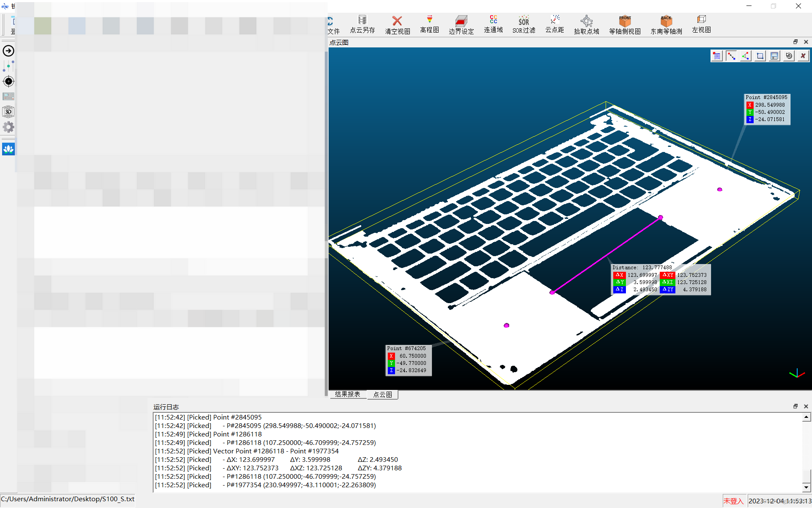Float the 点云图 panel with undock button
Image resolution: width=812 pixels, height=508 pixels.
[x=795, y=42]
